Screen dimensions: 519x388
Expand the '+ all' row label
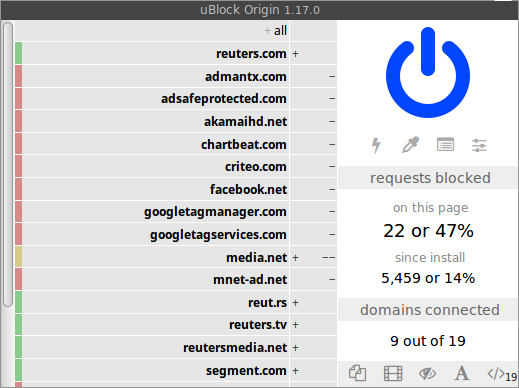[x=275, y=31]
